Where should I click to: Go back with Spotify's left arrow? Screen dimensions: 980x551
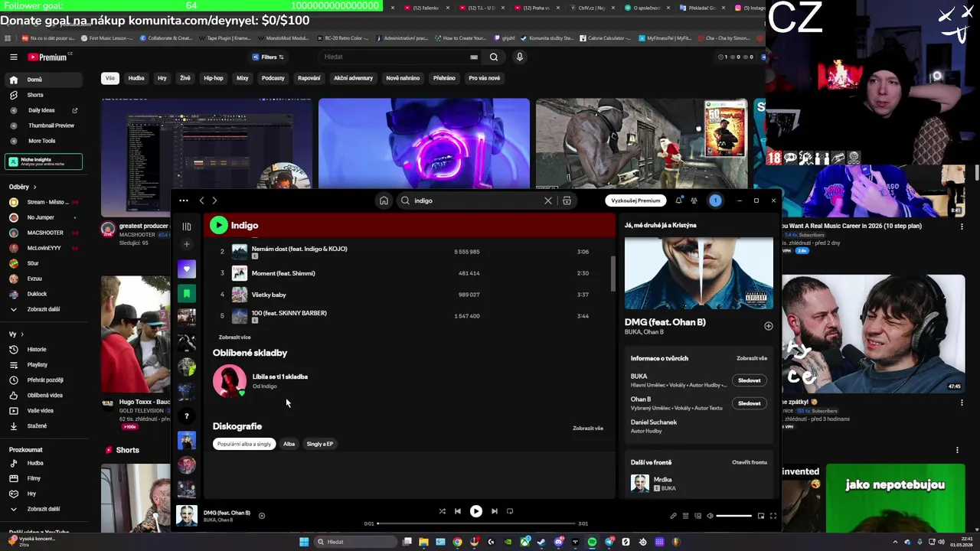point(201,201)
